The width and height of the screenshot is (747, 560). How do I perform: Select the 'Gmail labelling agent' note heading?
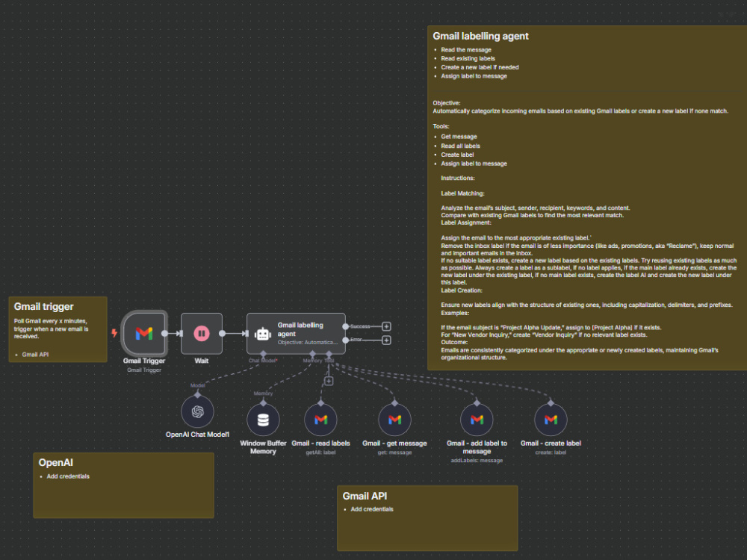pos(480,36)
